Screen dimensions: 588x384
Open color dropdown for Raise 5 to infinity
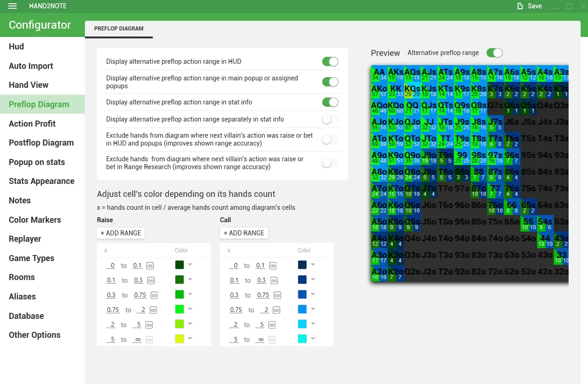(190, 339)
